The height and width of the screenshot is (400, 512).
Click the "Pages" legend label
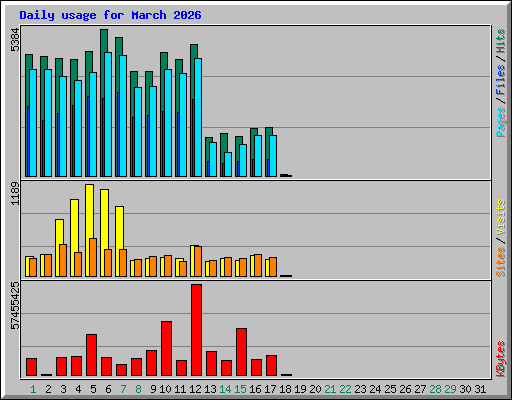[501, 122]
